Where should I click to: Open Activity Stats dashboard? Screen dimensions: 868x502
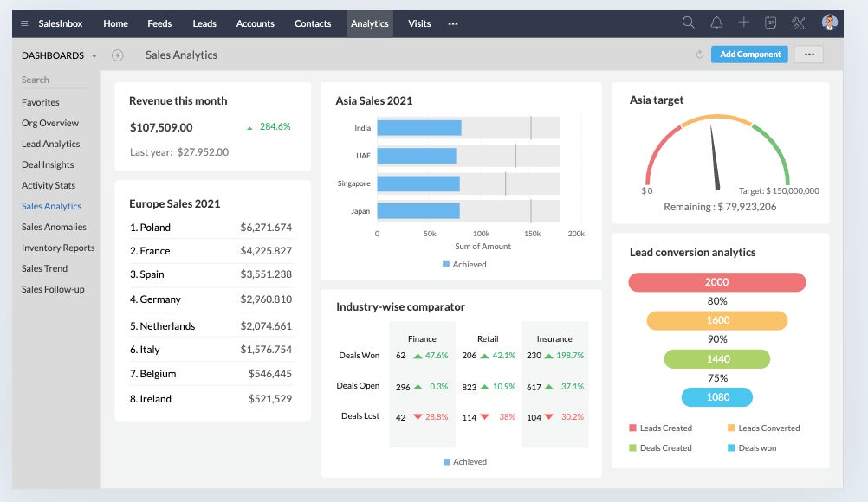click(x=49, y=185)
